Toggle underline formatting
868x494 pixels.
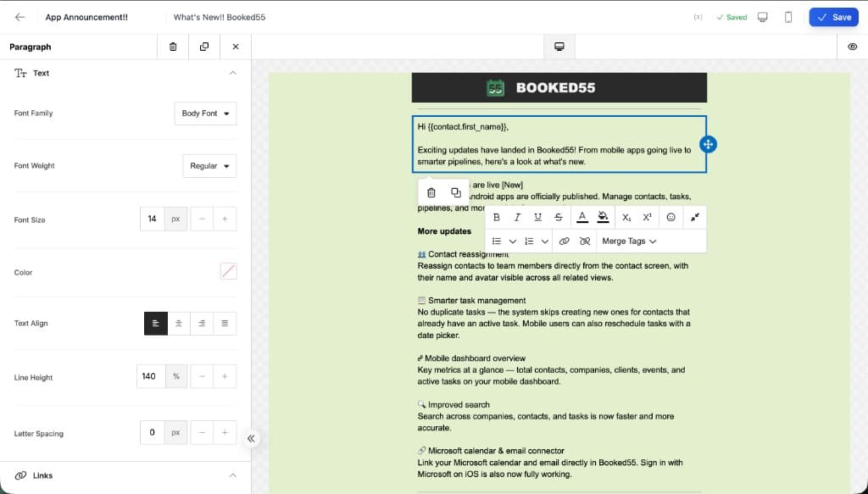pyautogui.click(x=537, y=218)
